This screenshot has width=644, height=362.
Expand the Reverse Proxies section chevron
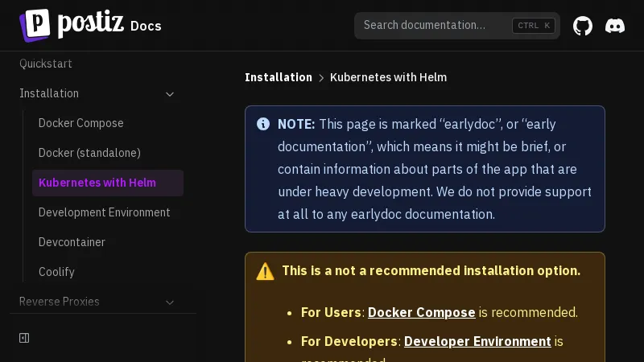click(x=170, y=302)
